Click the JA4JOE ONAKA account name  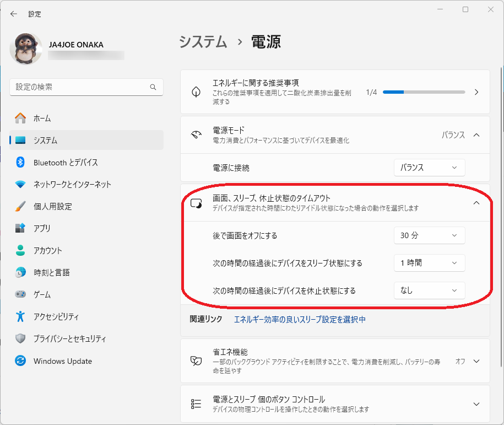pos(76,45)
